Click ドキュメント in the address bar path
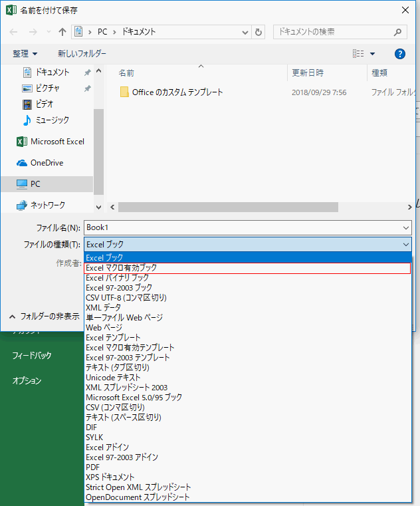Viewport: 420px width, 506px height. [x=139, y=32]
